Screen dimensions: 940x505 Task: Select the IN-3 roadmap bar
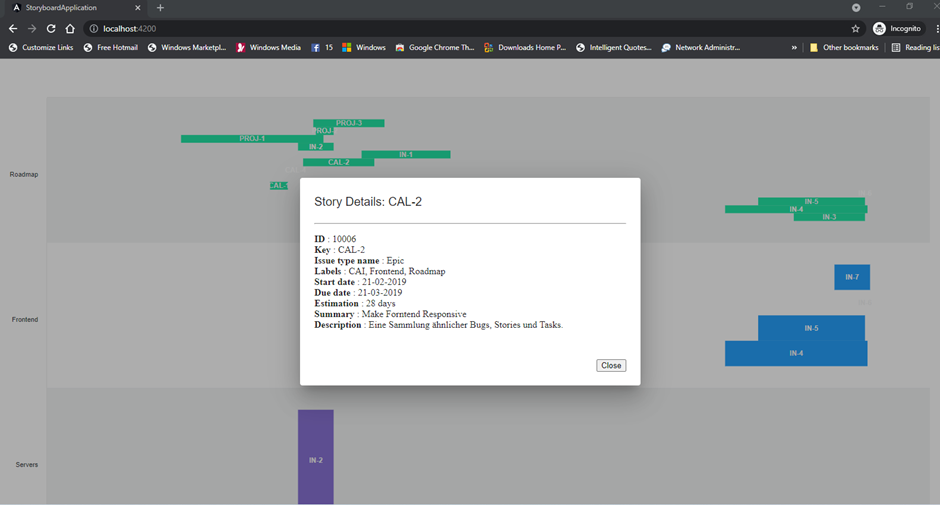[829, 217]
